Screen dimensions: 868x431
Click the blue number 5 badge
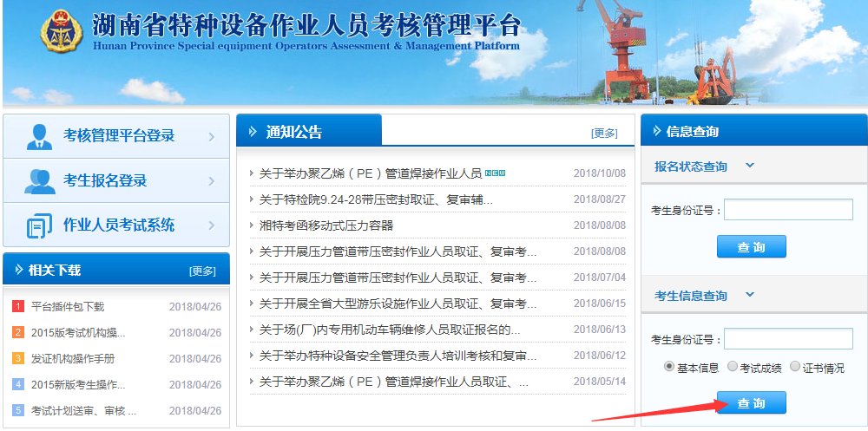[18, 410]
